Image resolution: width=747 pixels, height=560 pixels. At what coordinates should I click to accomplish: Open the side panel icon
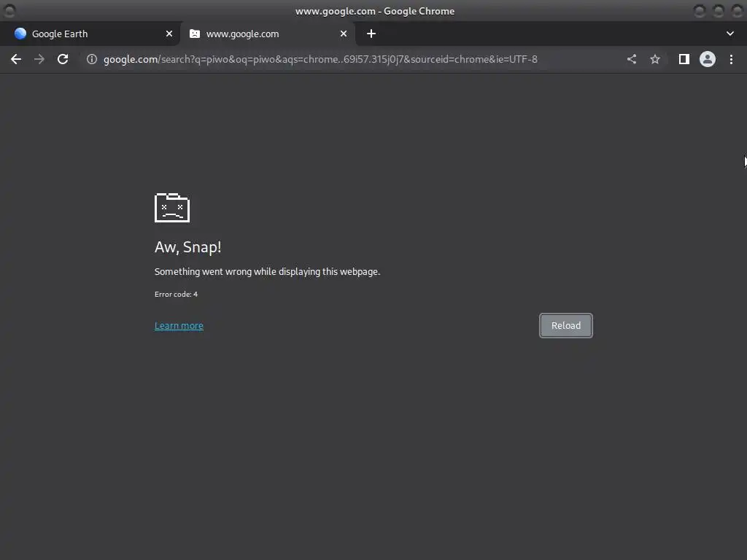684,59
